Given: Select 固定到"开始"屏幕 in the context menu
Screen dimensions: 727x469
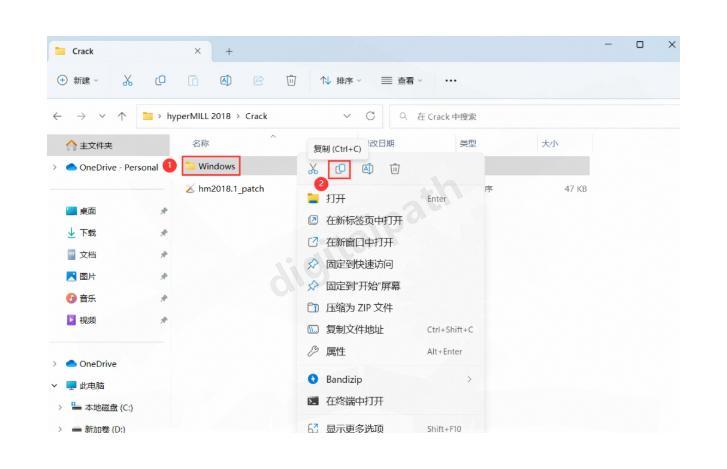Looking at the screenshot, I should [x=390, y=286].
